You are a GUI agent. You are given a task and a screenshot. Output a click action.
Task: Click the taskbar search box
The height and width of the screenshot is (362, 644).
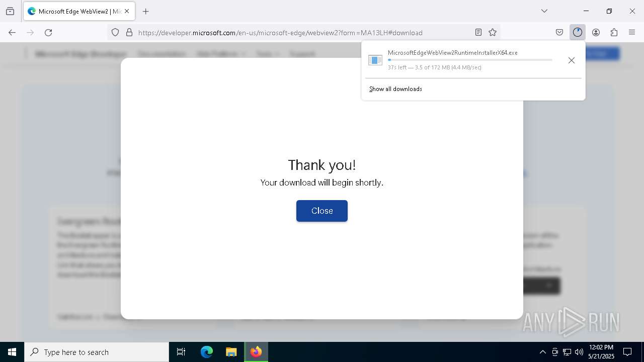(97, 352)
